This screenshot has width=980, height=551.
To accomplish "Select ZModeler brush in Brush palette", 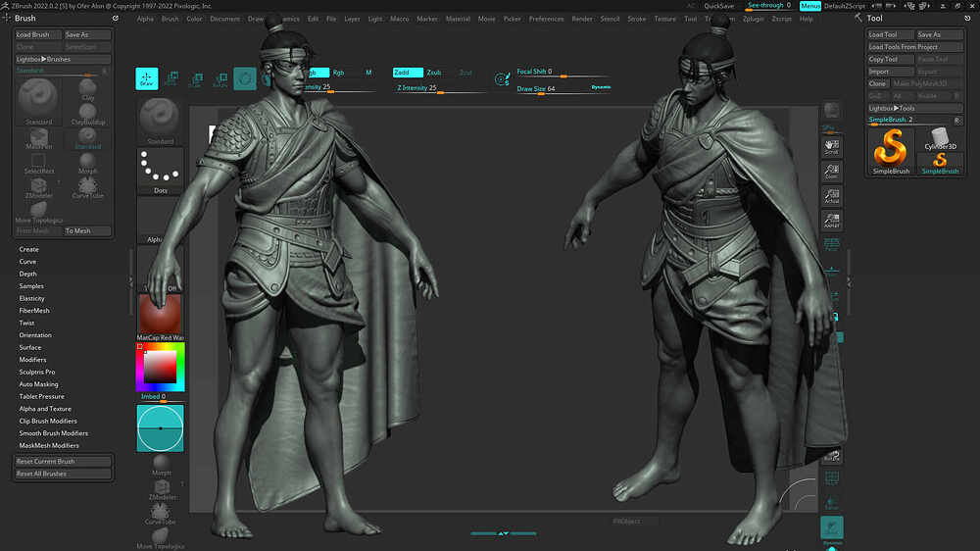I will tap(39, 187).
